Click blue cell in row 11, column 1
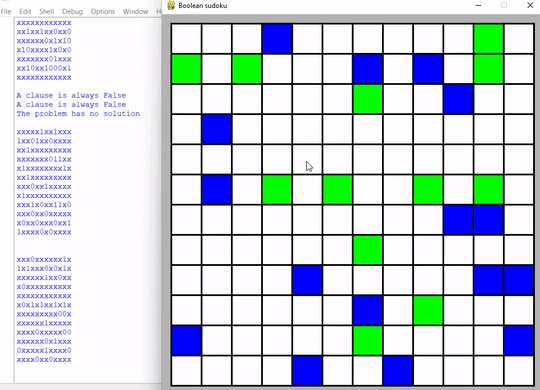 (x=186, y=340)
